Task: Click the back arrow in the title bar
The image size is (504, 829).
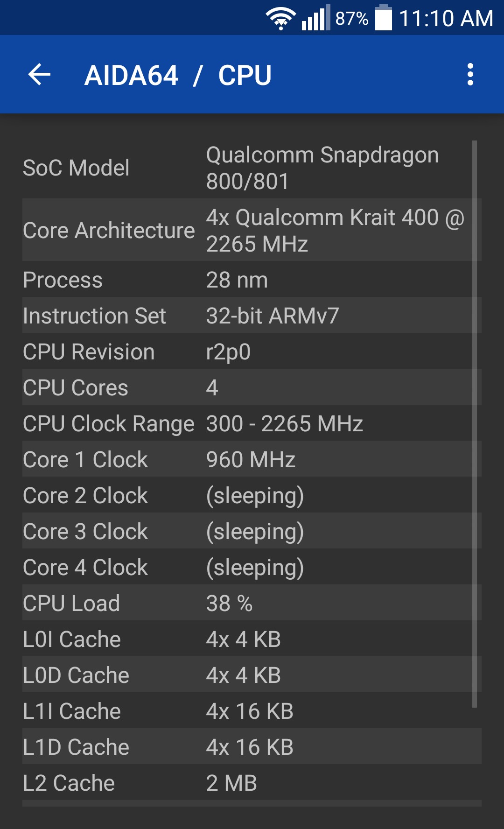Action: point(39,75)
